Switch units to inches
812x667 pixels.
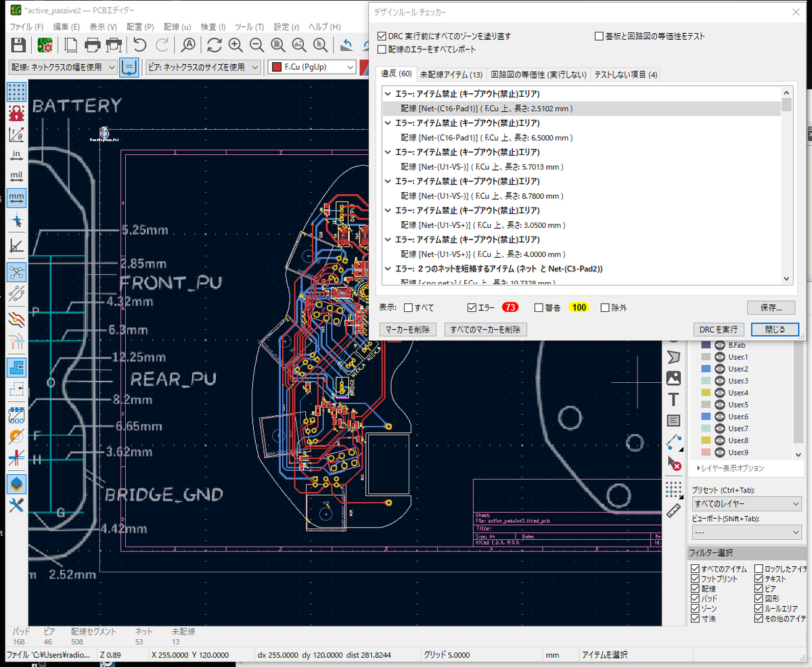[16, 155]
